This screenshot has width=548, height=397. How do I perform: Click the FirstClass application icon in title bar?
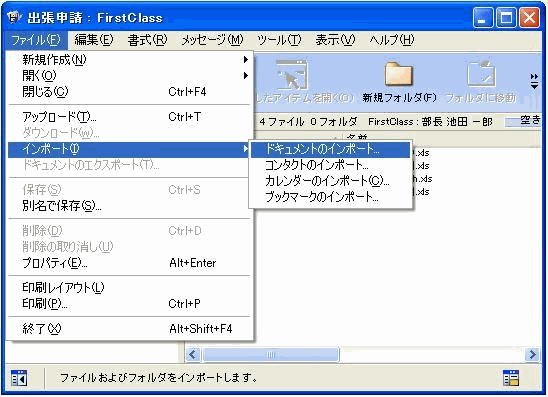pyautogui.click(x=14, y=17)
